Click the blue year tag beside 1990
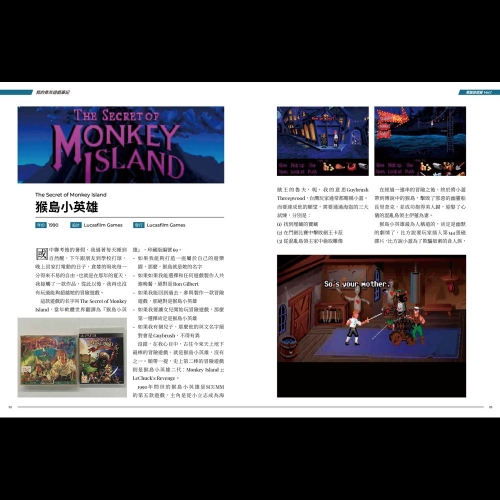500x500 pixels. [41, 225]
